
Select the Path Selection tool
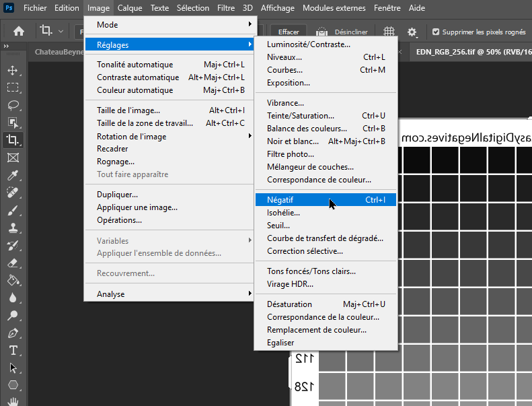click(13, 368)
